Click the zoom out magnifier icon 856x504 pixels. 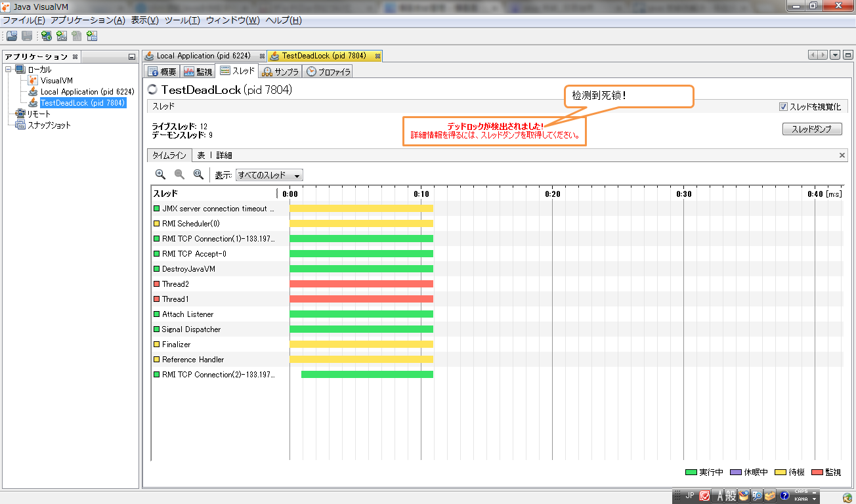point(179,175)
